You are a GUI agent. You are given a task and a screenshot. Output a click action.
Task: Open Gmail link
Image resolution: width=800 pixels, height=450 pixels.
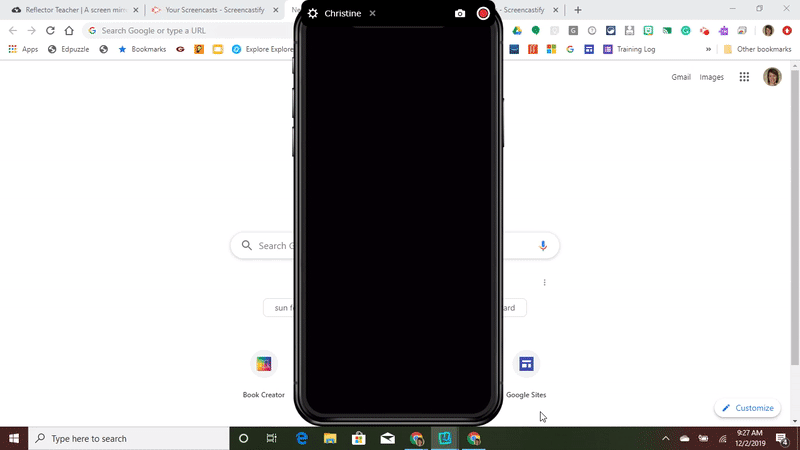(681, 77)
